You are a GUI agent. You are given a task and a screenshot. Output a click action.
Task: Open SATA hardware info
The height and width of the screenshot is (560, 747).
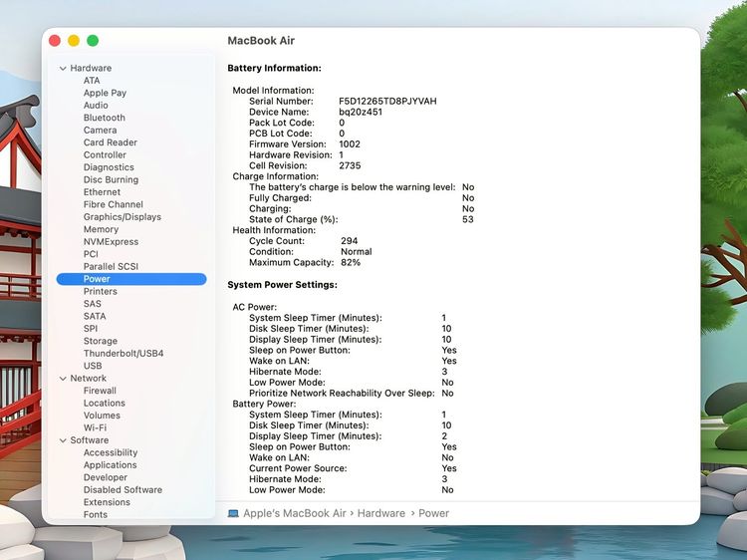coord(95,316)
